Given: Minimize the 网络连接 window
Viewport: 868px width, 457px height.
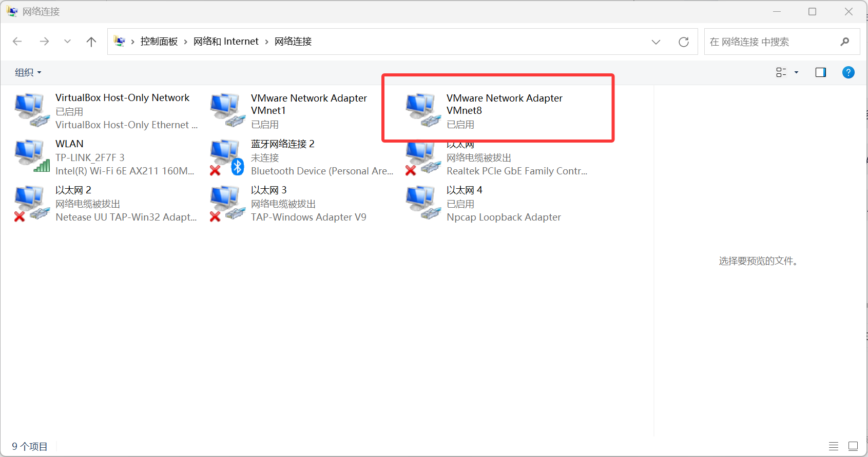Looking at the screenshot, I should click(777, 11).
